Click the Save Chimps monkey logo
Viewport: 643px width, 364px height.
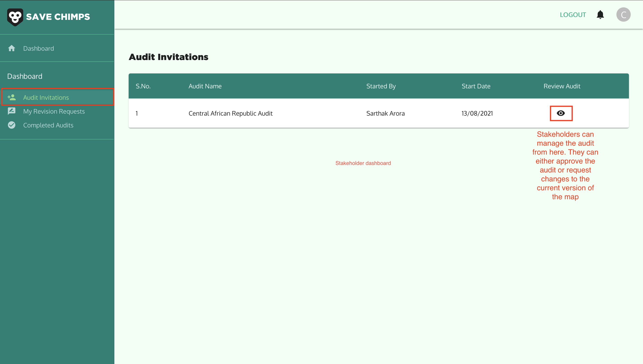click(15, 17)
